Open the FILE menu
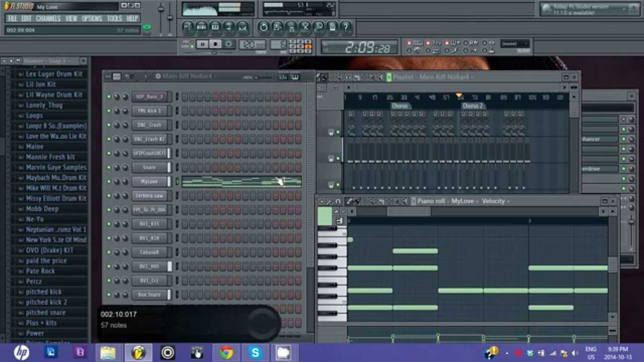Viewport: 644px width, 362px height. 13,19
